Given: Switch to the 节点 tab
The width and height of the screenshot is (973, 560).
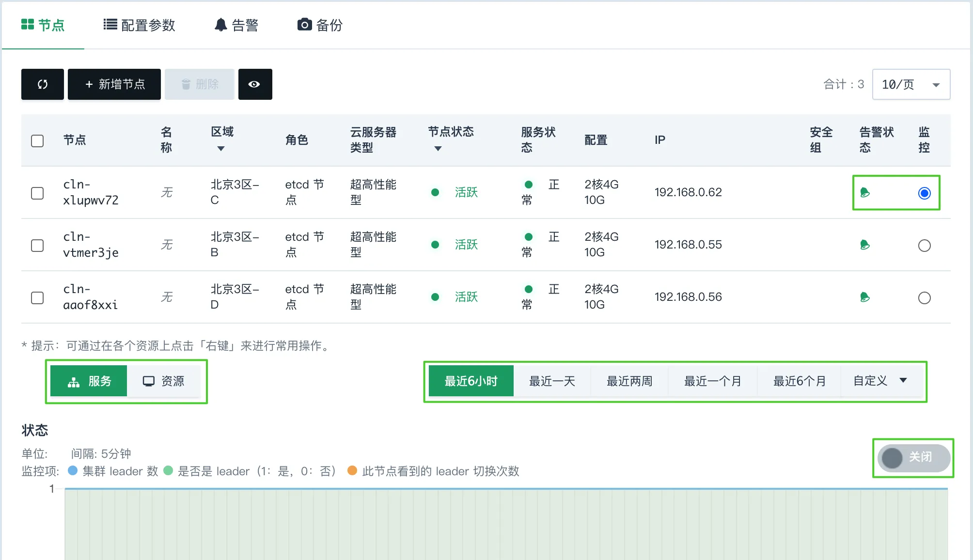Looking at the screenshot, I should [43, 25].
